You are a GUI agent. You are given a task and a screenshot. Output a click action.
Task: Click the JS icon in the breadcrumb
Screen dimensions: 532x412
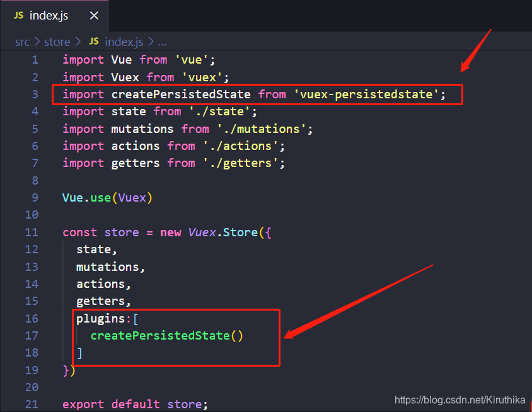click(x=94, y=42)
